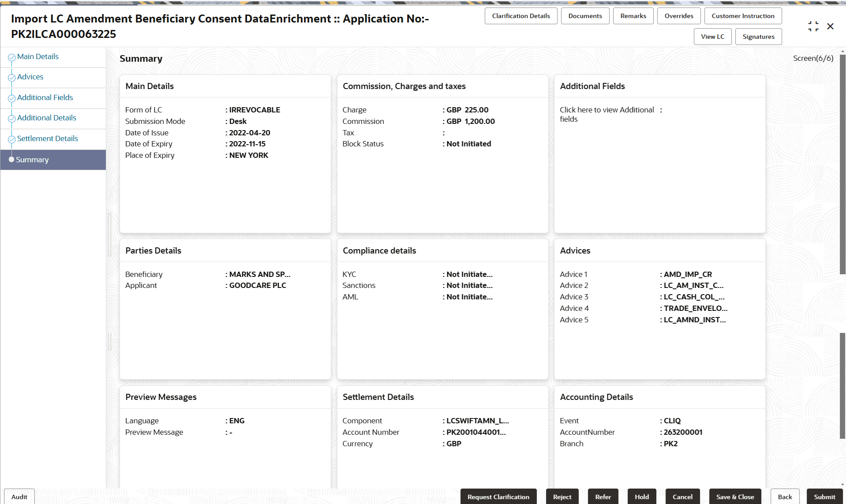This screenshot has width=846, height=504.
Task: View the Overrides
Action: click(x=679, y=16)
